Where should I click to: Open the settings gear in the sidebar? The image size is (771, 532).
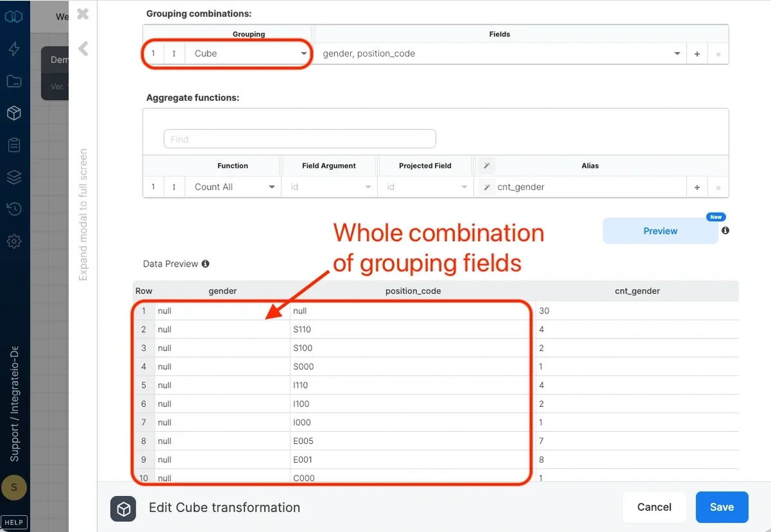pos(14,241)
